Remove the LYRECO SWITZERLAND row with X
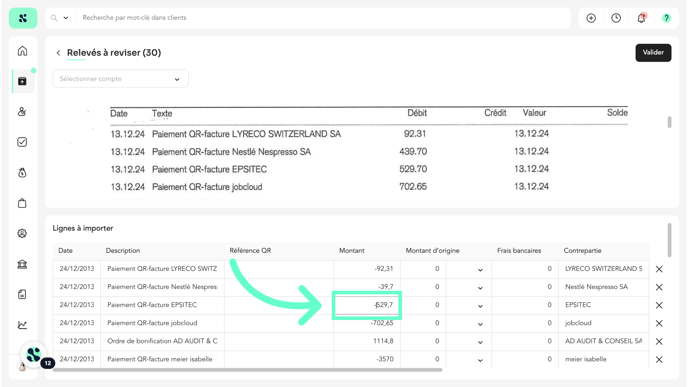Viewport: 688px width, 387px height. 659,269
